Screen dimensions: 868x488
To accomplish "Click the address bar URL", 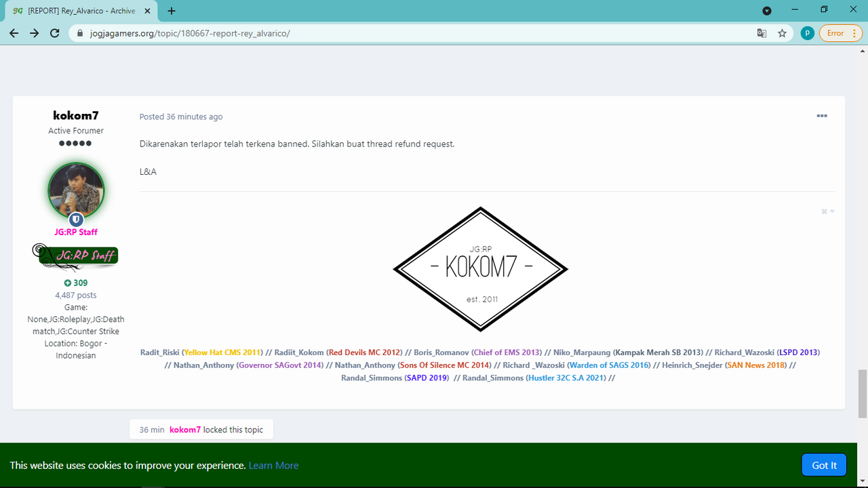I will pos(190,33).
